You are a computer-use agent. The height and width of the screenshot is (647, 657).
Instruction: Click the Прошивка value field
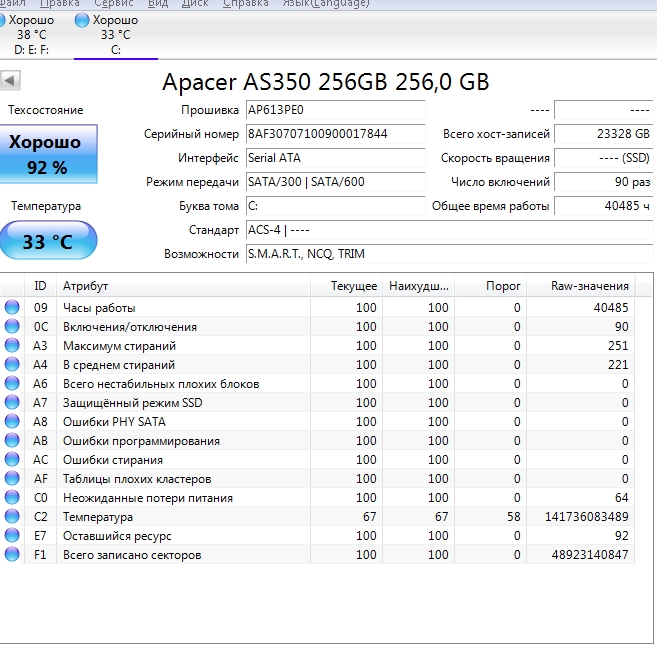pyautogui.click(x=334, y=110)
